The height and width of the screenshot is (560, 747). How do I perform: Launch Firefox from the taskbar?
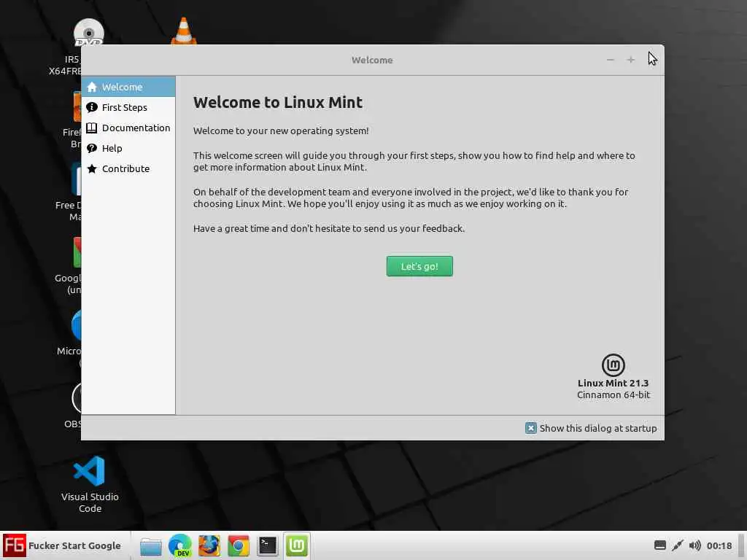(x=209, y=545)
